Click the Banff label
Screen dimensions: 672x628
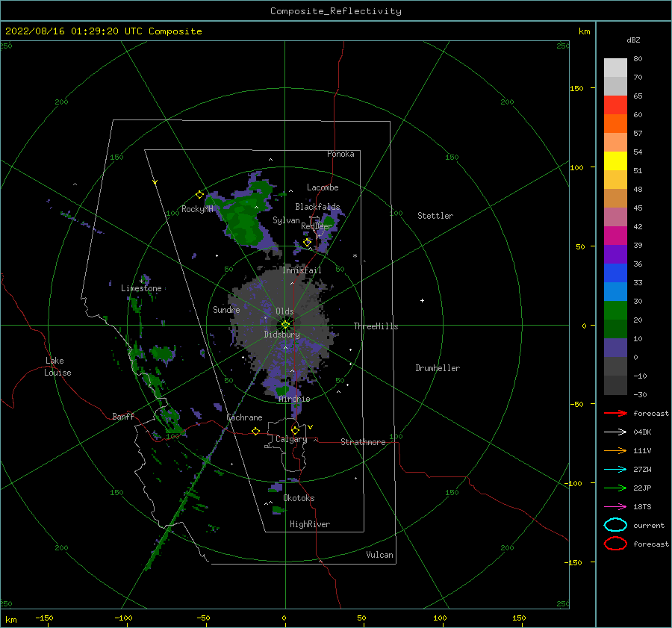(123, 416)
